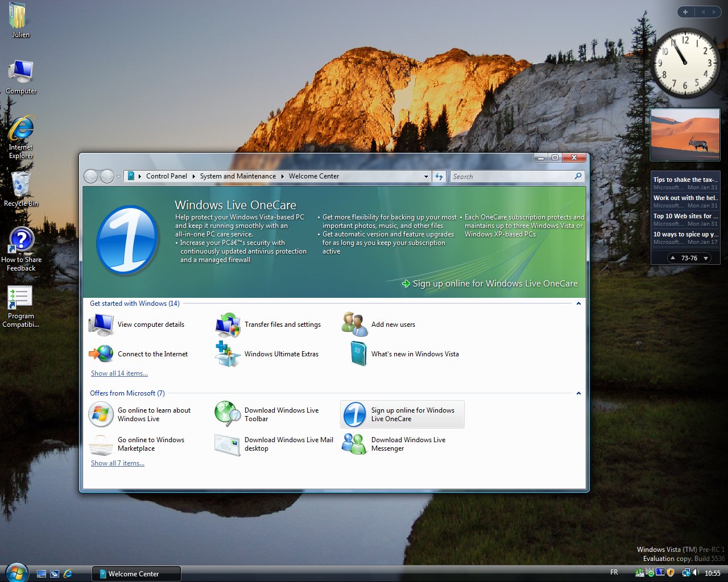Click Show all 7 items link
Image resolution: width=728 pixels, height=582 pixels.
pyautogui.click(x=118, y=463)
